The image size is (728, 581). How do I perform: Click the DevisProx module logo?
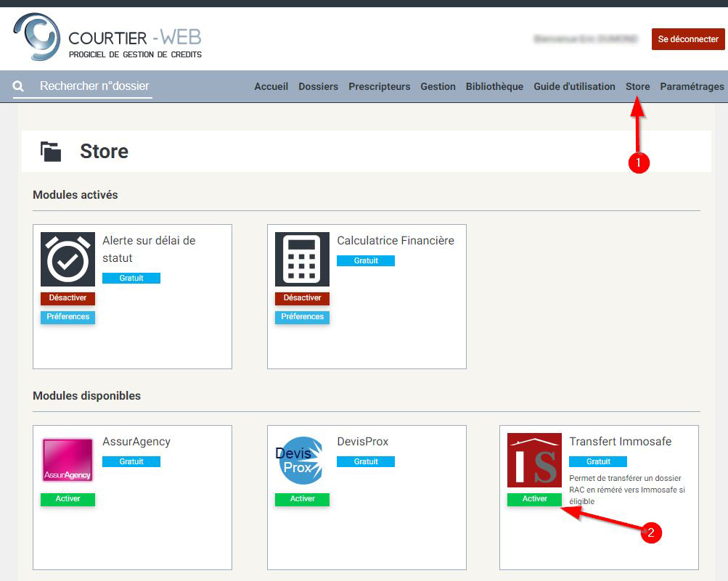[x=302, y=460]
